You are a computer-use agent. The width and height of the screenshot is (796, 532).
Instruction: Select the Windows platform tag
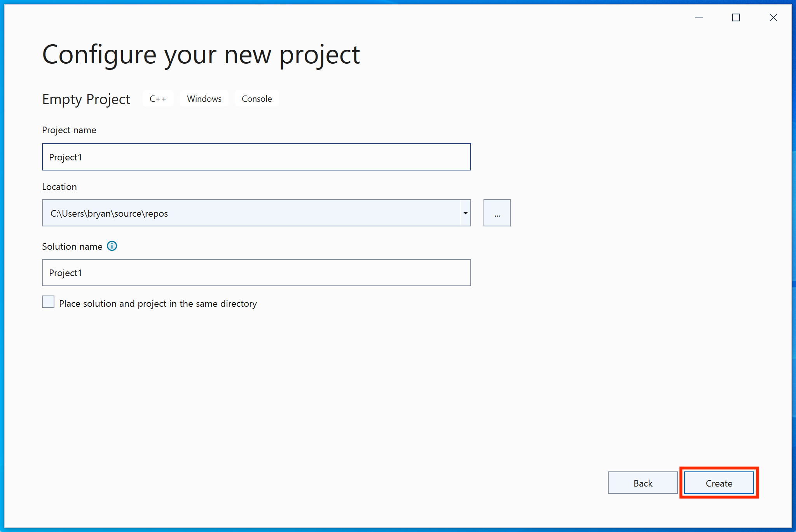pyautogui.click(x=204, y=99)
